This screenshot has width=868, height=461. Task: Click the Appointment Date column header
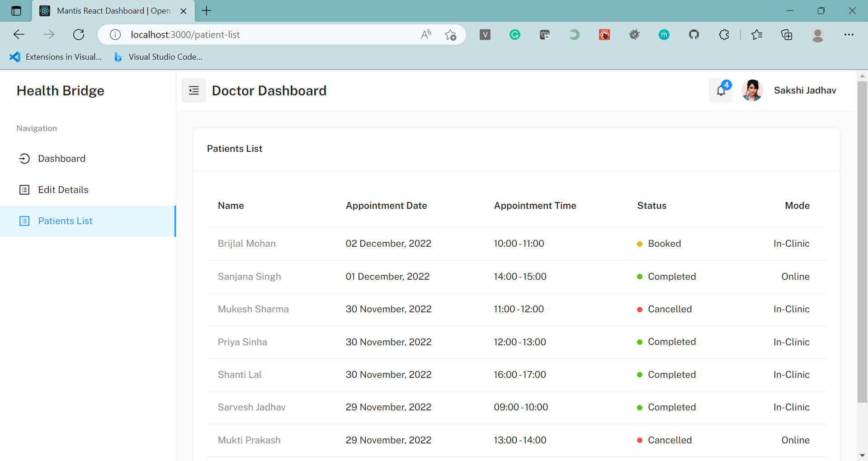pyautogui.click(x=386, y=206)
